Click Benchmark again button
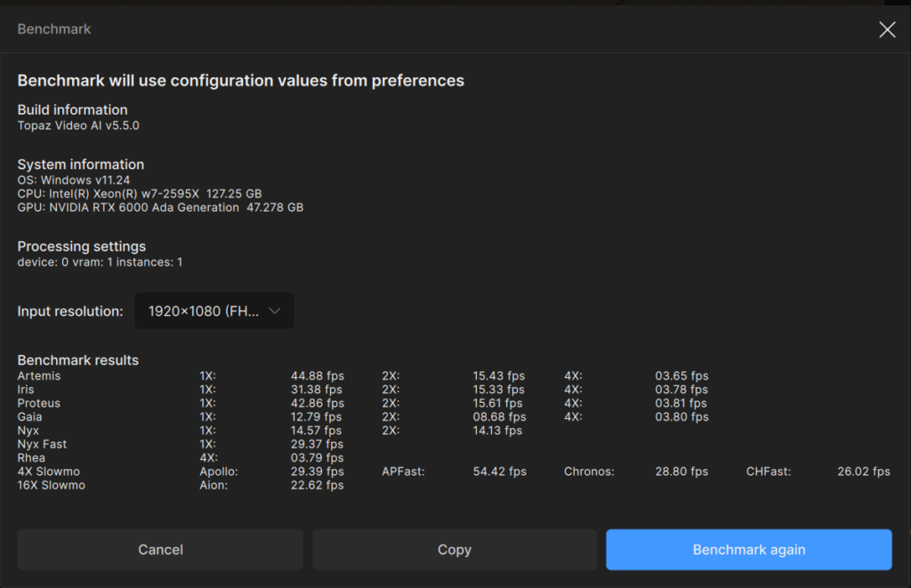This screenshot has width=911, height=588. pos(749,549)
